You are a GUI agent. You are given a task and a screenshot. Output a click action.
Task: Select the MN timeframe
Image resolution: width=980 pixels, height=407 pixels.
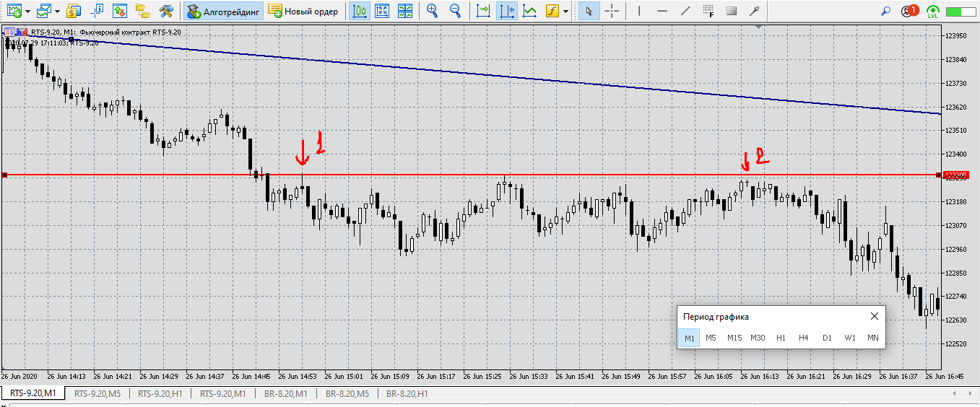[873, 338]
